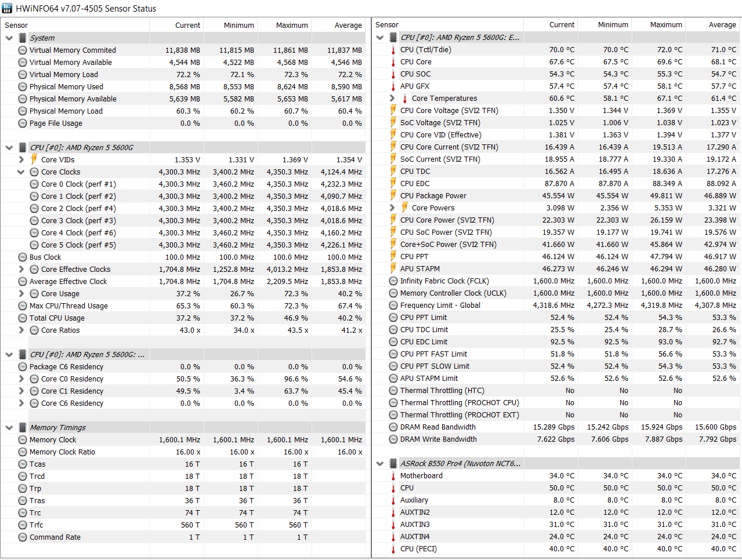Collapse the Core Clocks row
The image size is (742, 560).
tap(21, 172)
